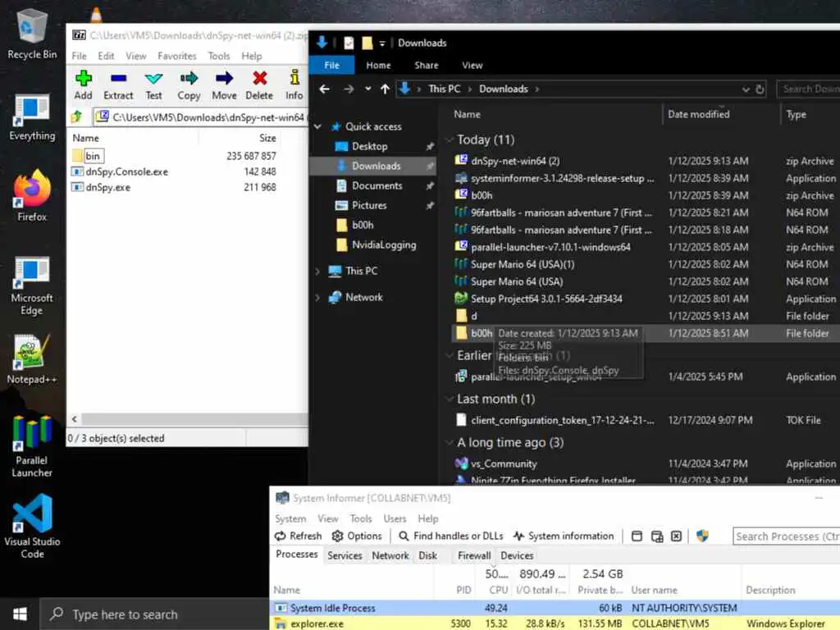Click the red Delete icon in 7-Zip

pos(259,85)
